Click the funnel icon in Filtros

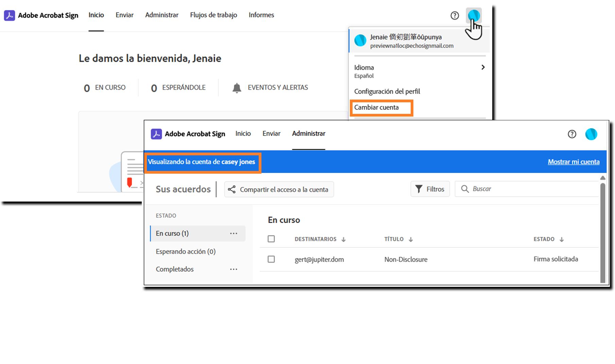click(x=419, y=189)
